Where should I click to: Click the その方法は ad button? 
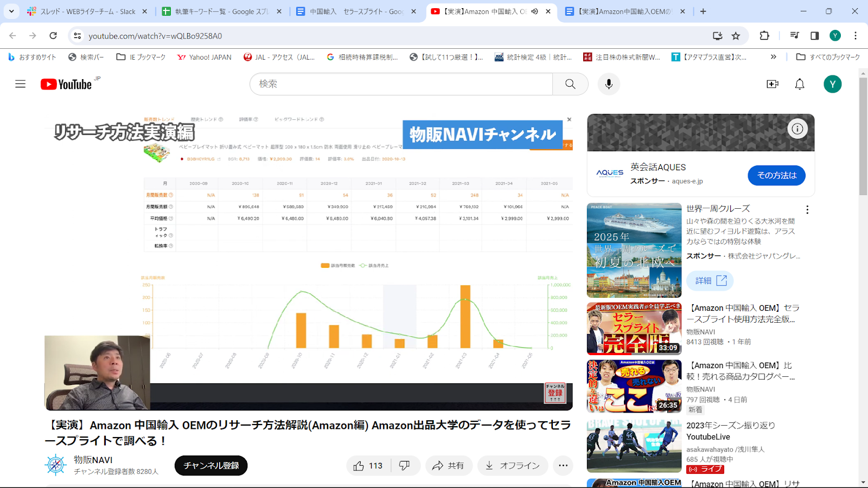click(x=776, y=175)
